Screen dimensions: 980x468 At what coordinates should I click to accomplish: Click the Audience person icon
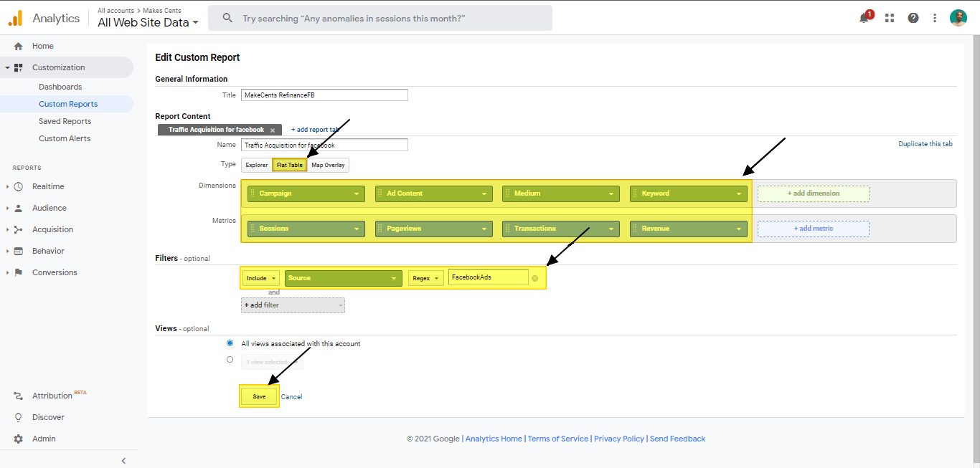tap(19, 208)
